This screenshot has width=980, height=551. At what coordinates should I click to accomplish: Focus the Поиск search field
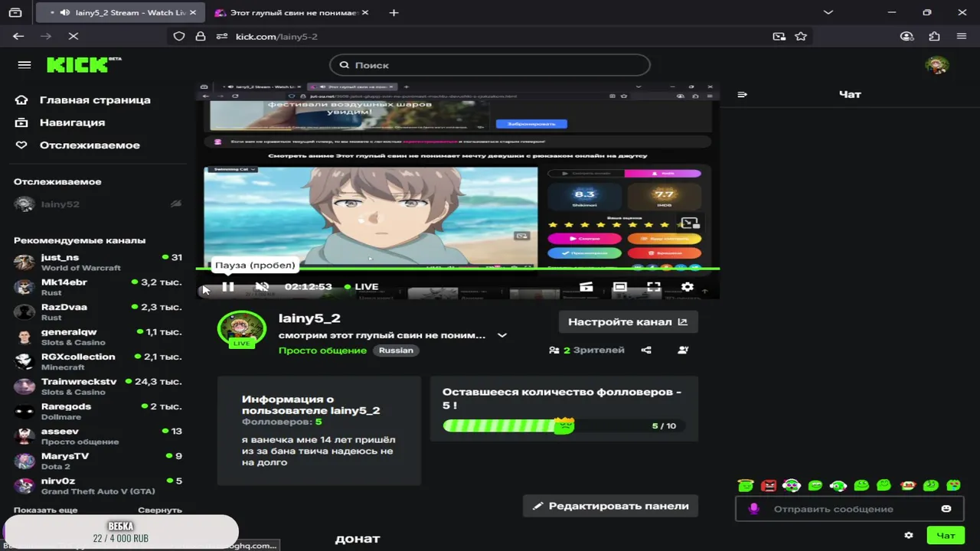coord(490,65)
